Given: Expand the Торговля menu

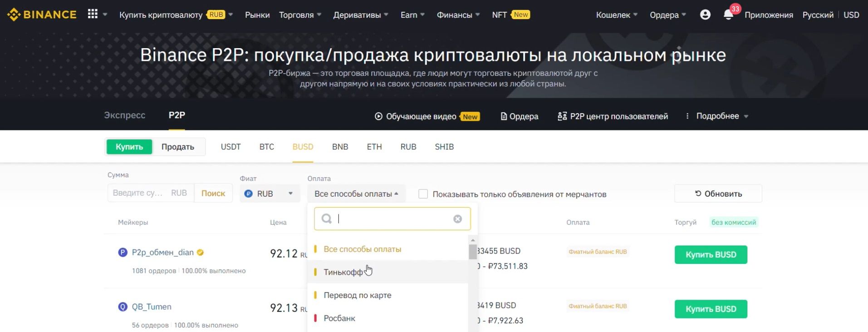Looking at the screenshot, I should (x=300, y=15).
